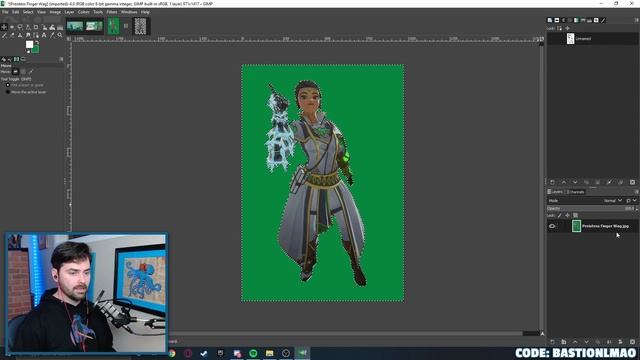This screenshot has width=640, height=360.
Task: Create a new layer button at panel bottom
Action: coord(552,342)
